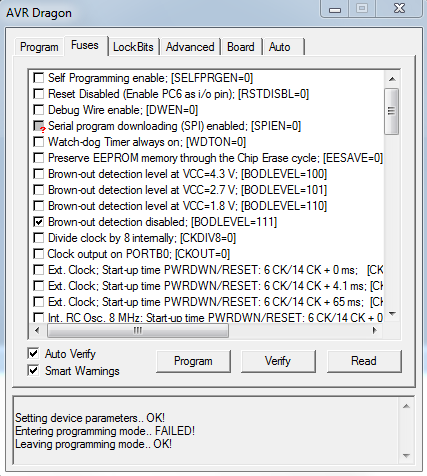Image resolution: width=427 pixels, height=476 pixels.
Task: Switch to the Board tab
Action: click(x=241, y=47)
